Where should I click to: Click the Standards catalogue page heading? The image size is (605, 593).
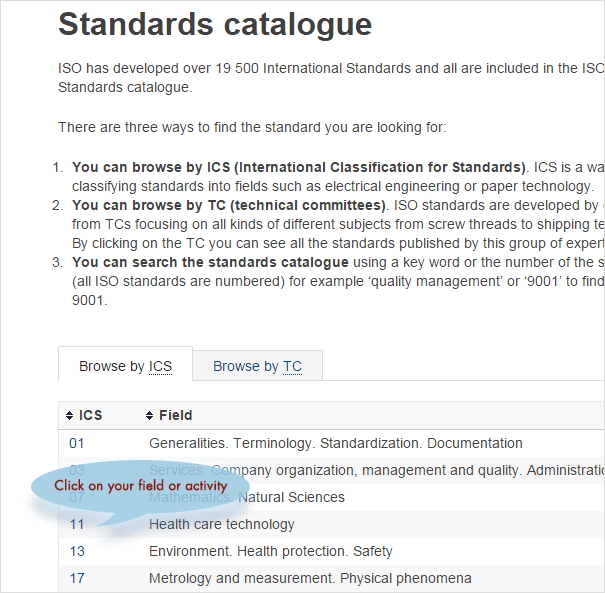tap(215, 24)
